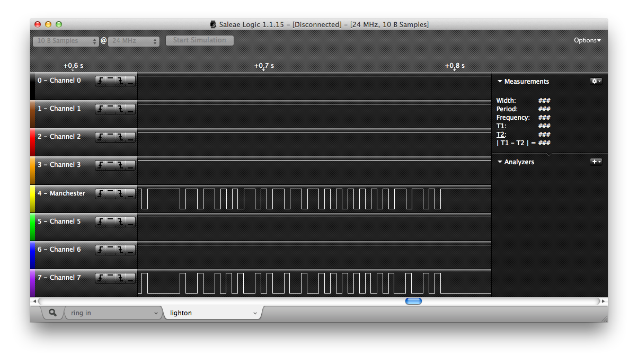
Task: Set falling edge trigger on Channel 0
Action: [x=120, y=81]
